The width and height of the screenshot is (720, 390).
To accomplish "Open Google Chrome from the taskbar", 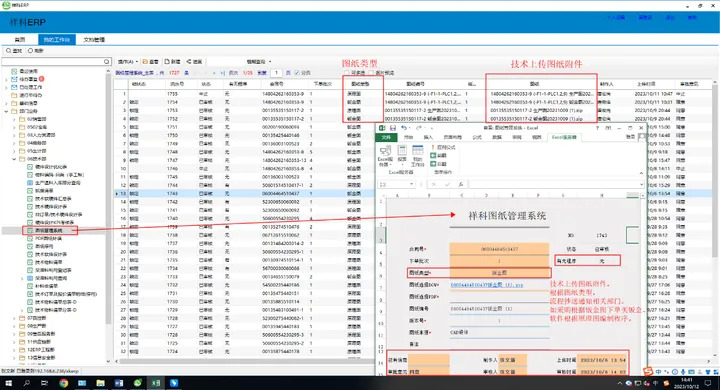I will (x=64, y=383).
